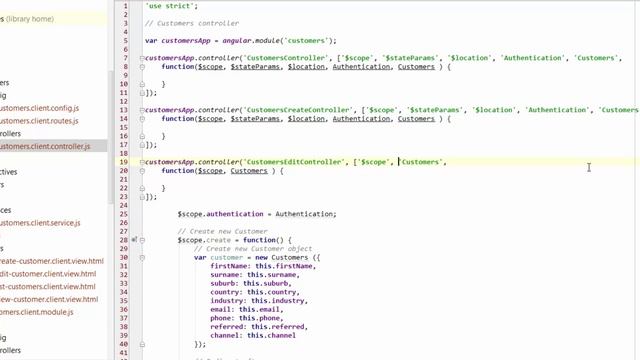Toggle fold end marker on line 10
The image size is (640, 360).
[x=142, y=84]
